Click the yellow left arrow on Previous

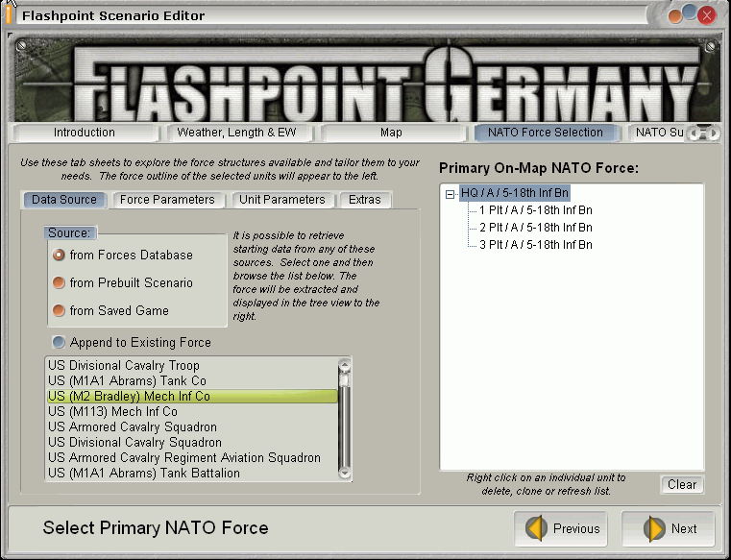click(x=536, y=528)
